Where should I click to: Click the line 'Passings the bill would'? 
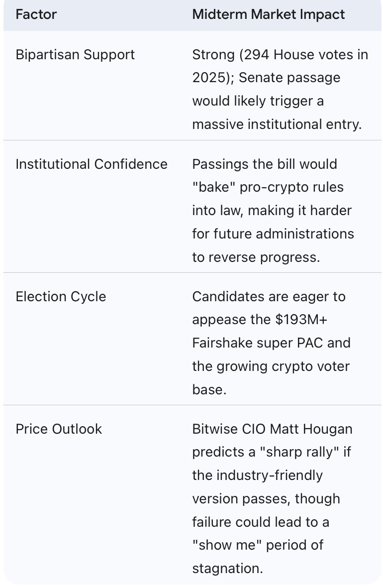coord(265,164)
